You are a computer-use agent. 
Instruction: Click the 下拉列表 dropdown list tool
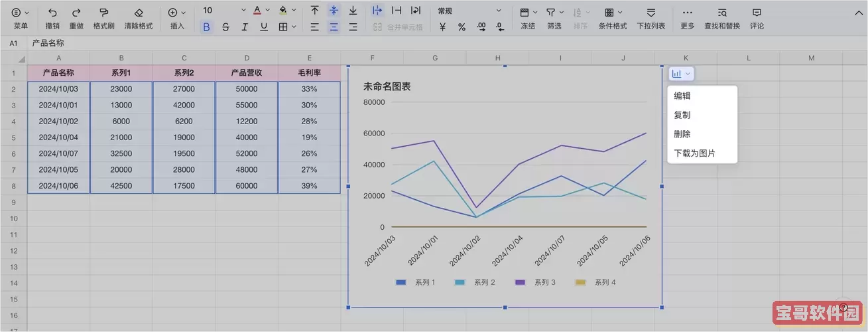click(651, 19)
